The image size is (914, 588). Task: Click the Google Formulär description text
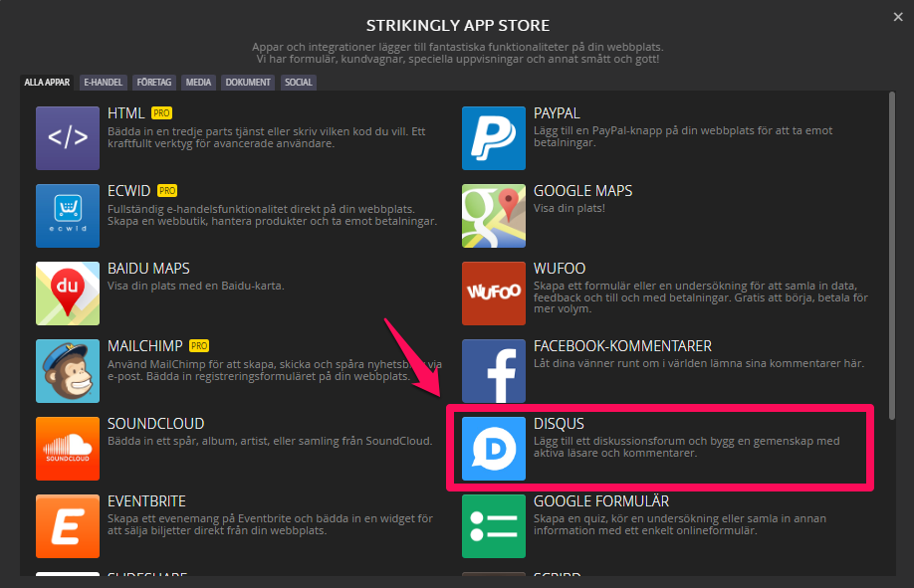tap(680, 524)
